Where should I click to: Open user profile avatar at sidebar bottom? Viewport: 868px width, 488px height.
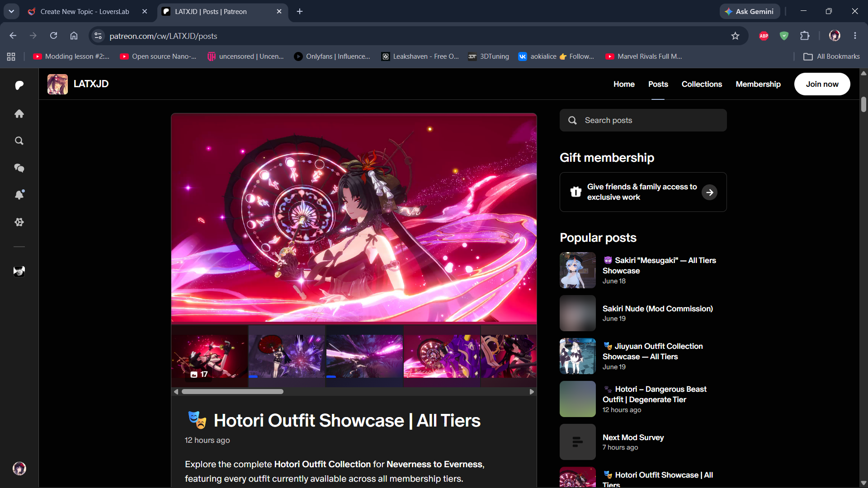(x=19, y=469)
